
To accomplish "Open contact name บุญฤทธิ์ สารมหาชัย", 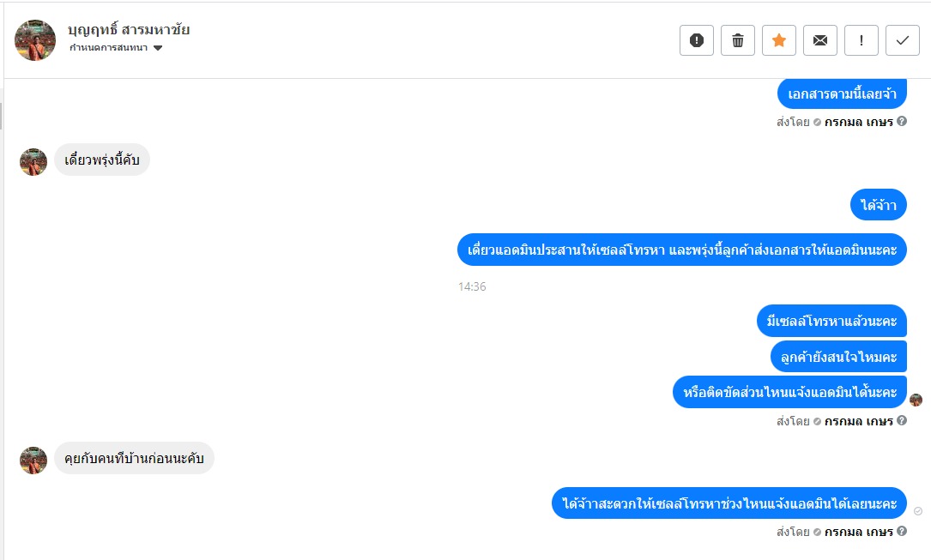I will click(129, 30).
